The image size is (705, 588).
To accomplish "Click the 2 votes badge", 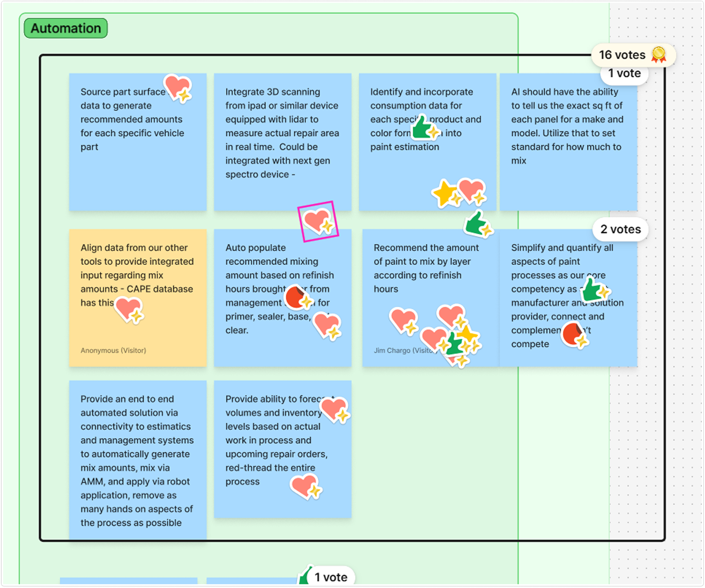I will click(620, 229).
